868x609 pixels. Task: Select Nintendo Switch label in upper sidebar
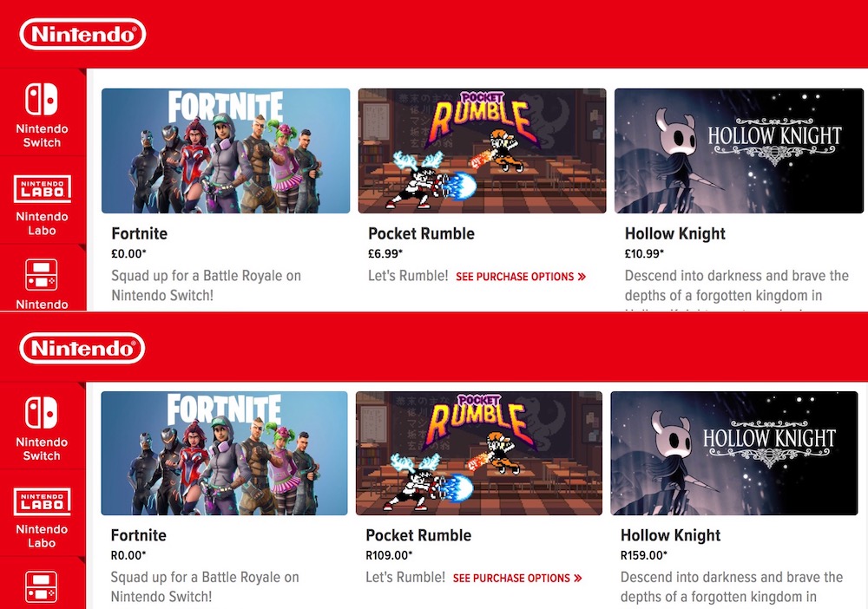42,135
